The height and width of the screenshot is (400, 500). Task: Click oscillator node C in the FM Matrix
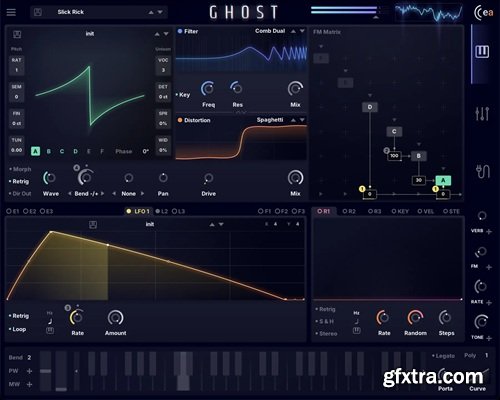pos(394,131)
